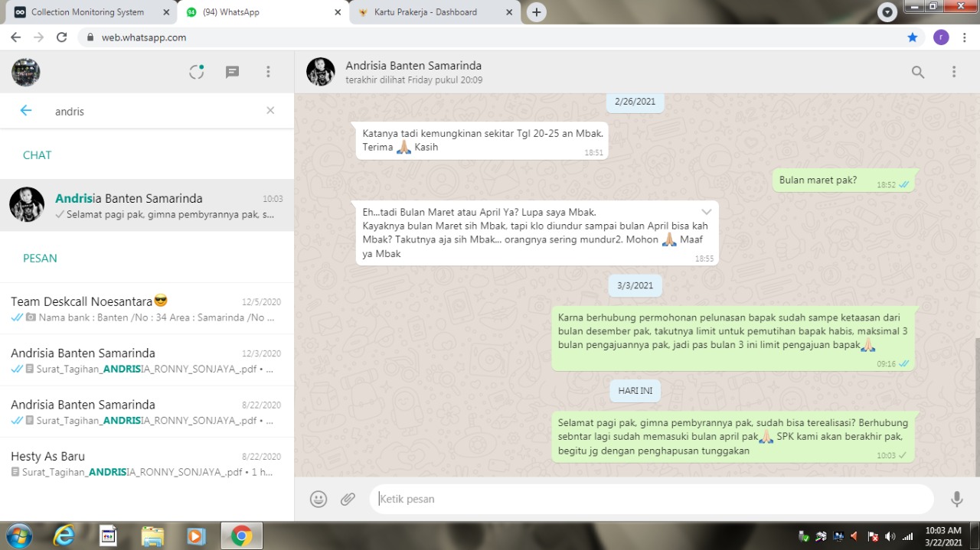Open the chat header three-dot menu
980x550 pixels.
954,72
